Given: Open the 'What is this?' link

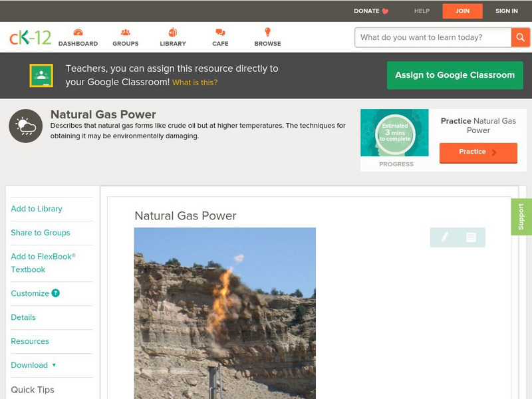Looking at the screenshot, I should (x=195, y=82).
